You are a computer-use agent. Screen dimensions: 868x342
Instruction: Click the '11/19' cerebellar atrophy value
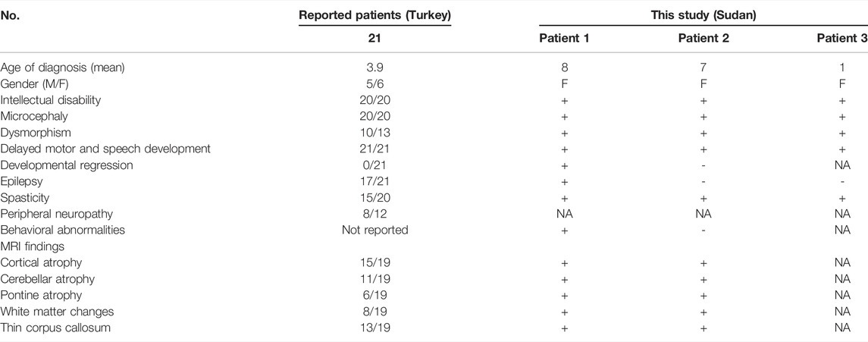374,279
